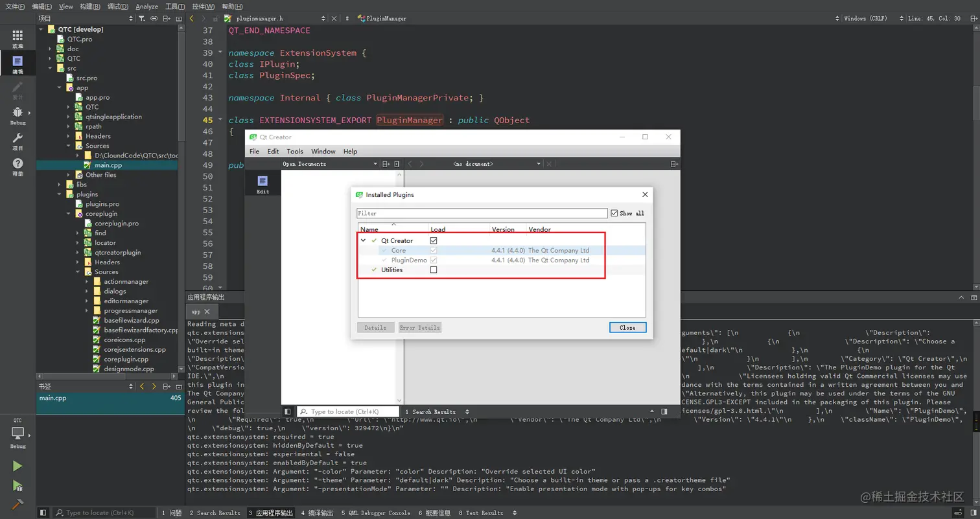Go to next bookmark arrow

tap(154, 386)
